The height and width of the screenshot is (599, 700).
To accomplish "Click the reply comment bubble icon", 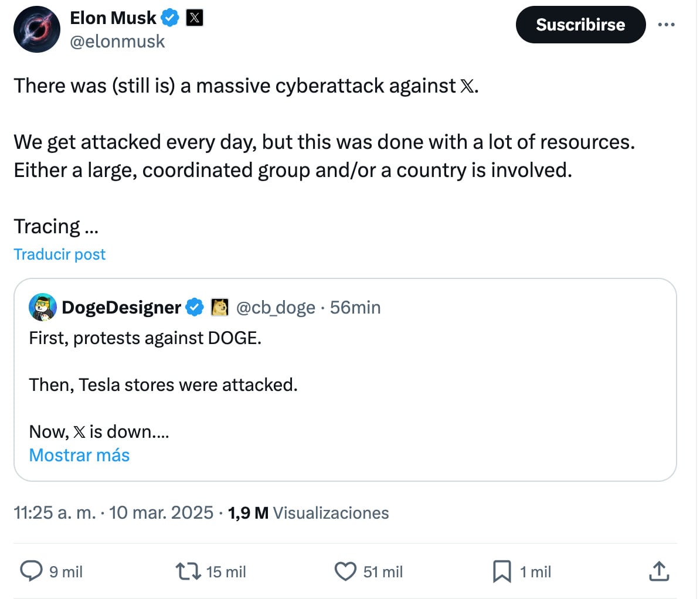I will [32, 571].
